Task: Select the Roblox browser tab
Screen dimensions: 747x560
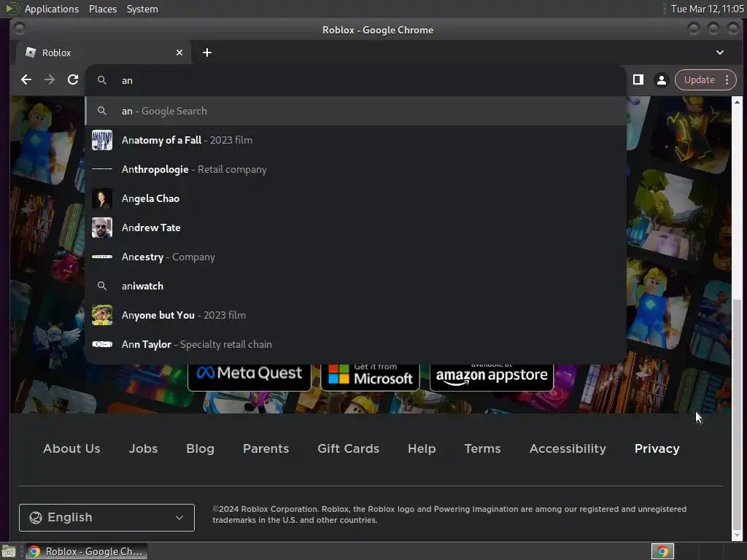Action: [x=104, y=52]
